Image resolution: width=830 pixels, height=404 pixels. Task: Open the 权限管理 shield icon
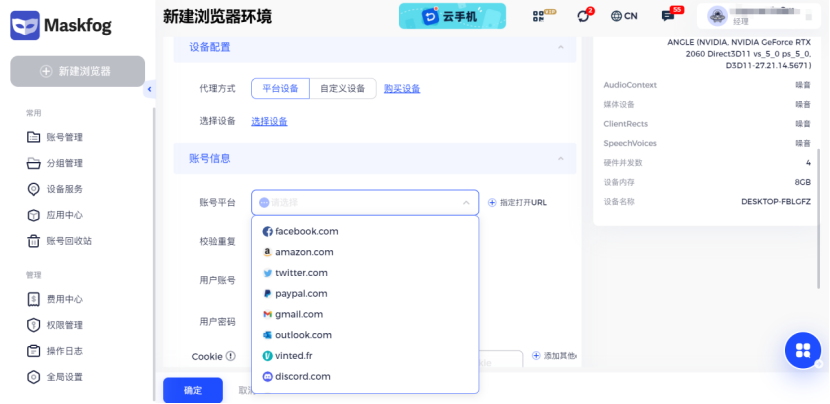point(33,325)
